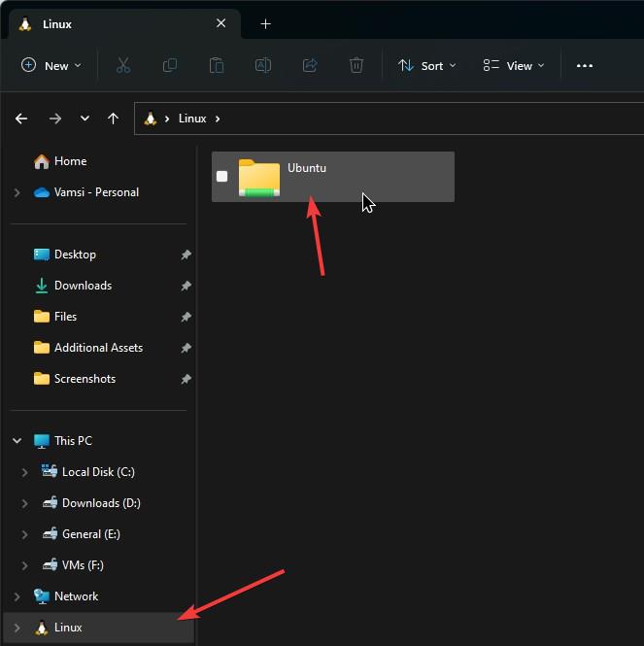Open pinned Desktop folder

pos(75,255)
